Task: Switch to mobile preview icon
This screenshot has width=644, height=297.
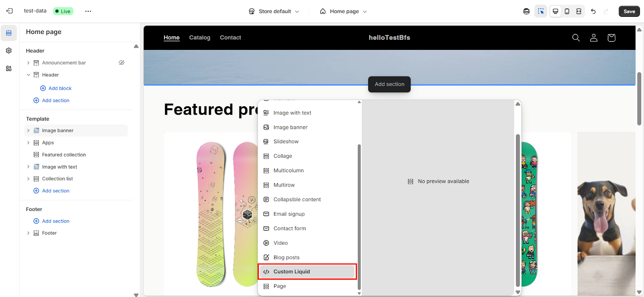Action: (567, 11)
